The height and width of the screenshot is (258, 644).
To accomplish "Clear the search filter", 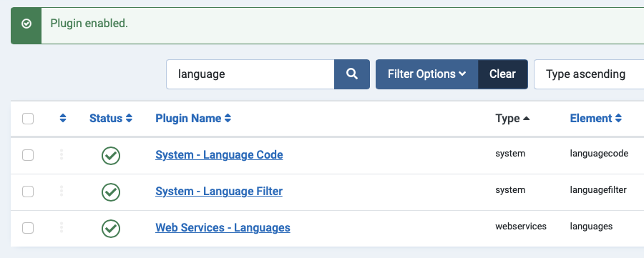I will (x=503, y=74).
